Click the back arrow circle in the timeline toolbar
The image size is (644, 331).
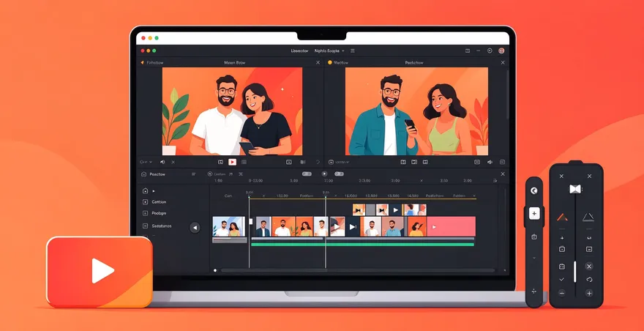pos(210,174)
